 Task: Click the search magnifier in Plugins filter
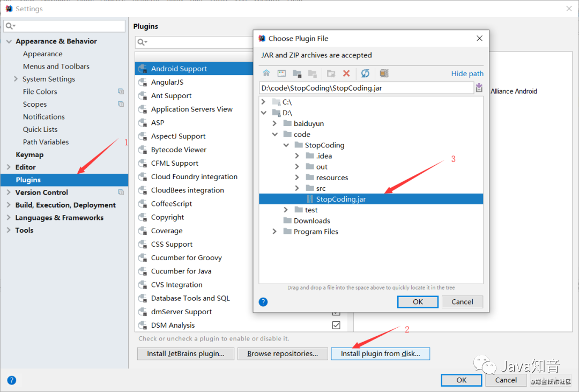click(x=142, y=42)
